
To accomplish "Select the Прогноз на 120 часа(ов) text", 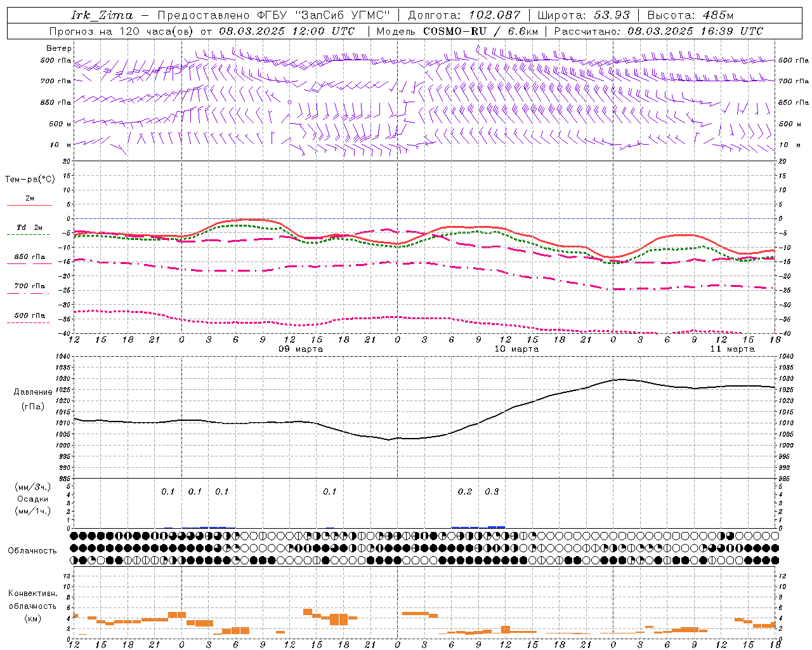I will tap(122, 31).
